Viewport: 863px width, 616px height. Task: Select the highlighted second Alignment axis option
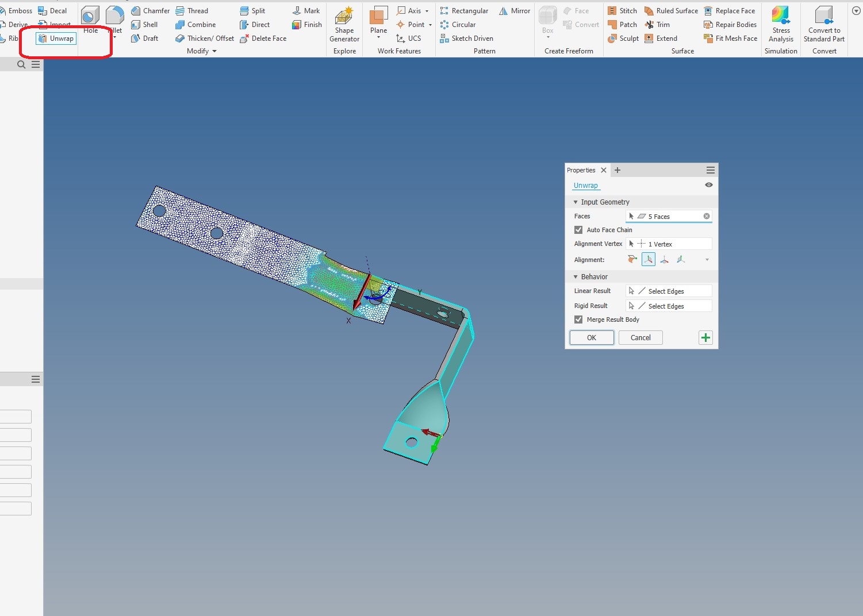(649, 260)
